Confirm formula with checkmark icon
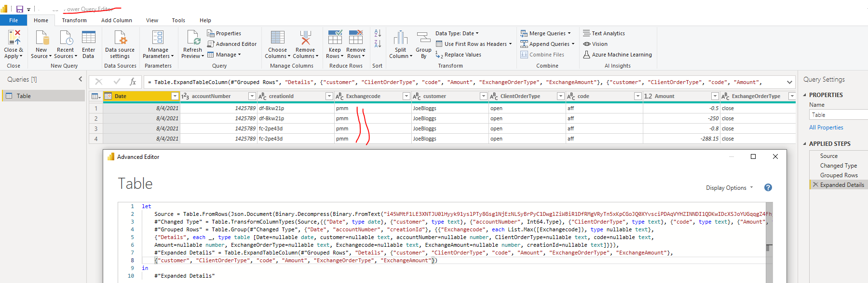 (x=117, y=82)
